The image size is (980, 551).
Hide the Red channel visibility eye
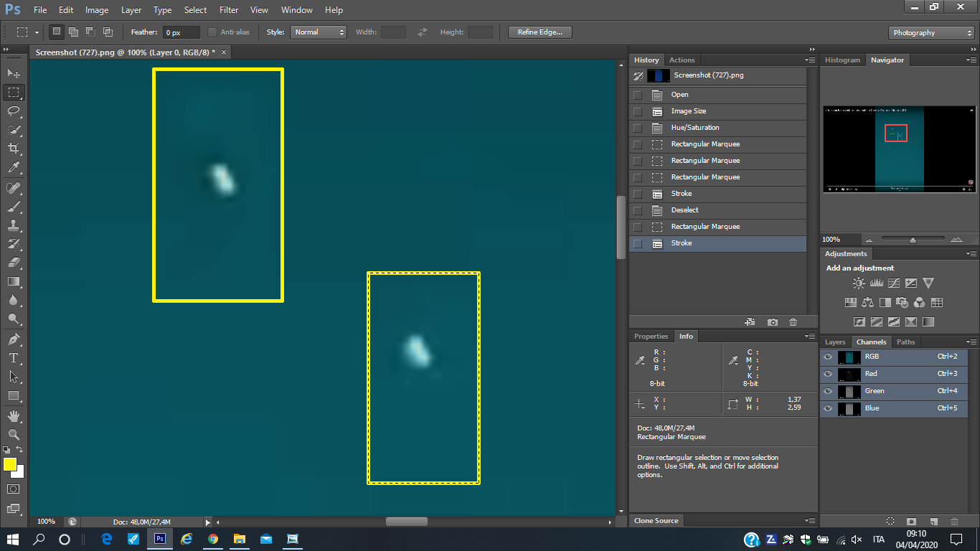click(828, 374)
